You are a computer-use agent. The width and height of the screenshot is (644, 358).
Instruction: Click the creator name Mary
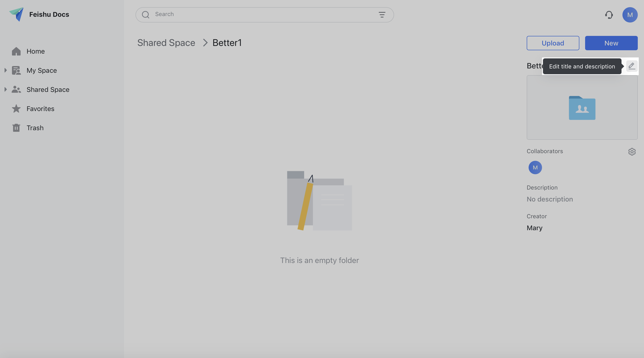(x=534, y=228)
